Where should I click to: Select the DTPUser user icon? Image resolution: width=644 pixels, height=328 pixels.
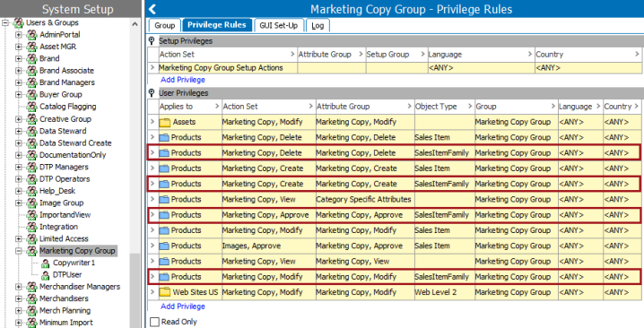click(46, 274)
